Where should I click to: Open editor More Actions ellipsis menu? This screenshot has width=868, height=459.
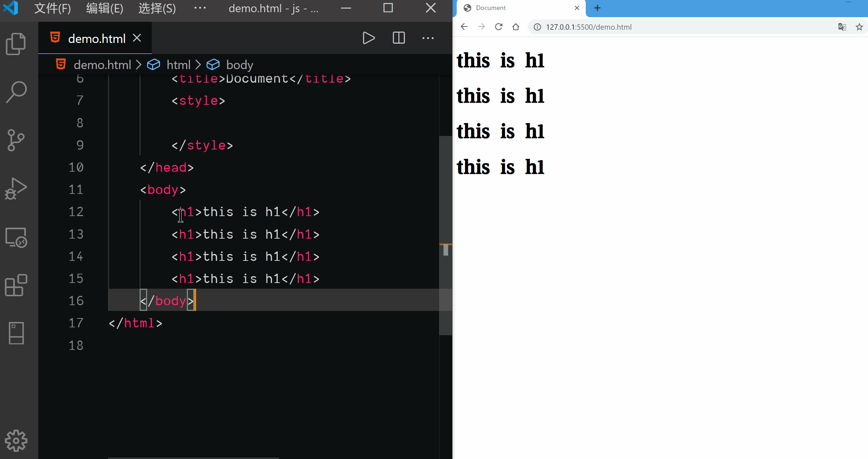coord(428,38)
